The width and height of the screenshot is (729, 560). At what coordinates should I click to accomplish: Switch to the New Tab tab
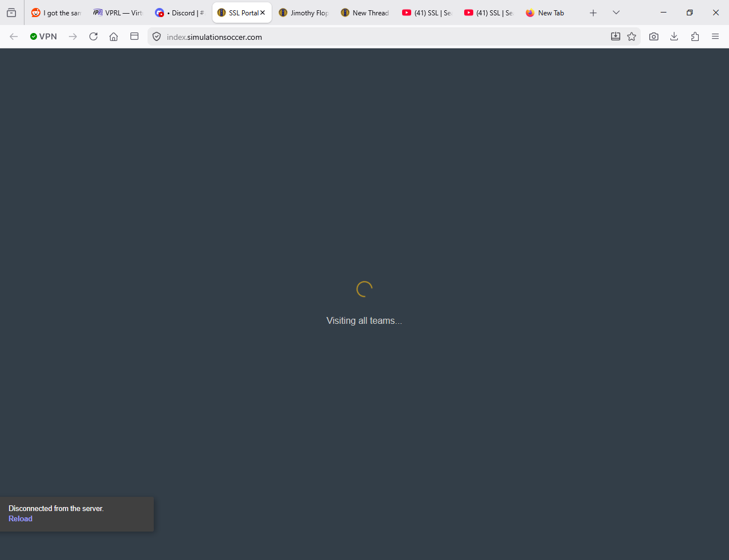click(550, 13)
